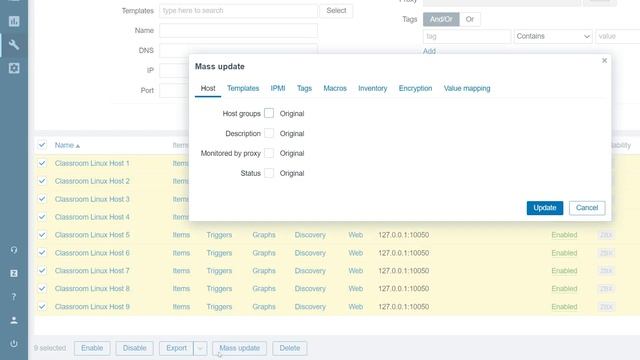The width and height of the screenshot is (640, 360).
Task: Uncheck Classroom Linux Host 3 checkbox
Action: tap(42, 199)
